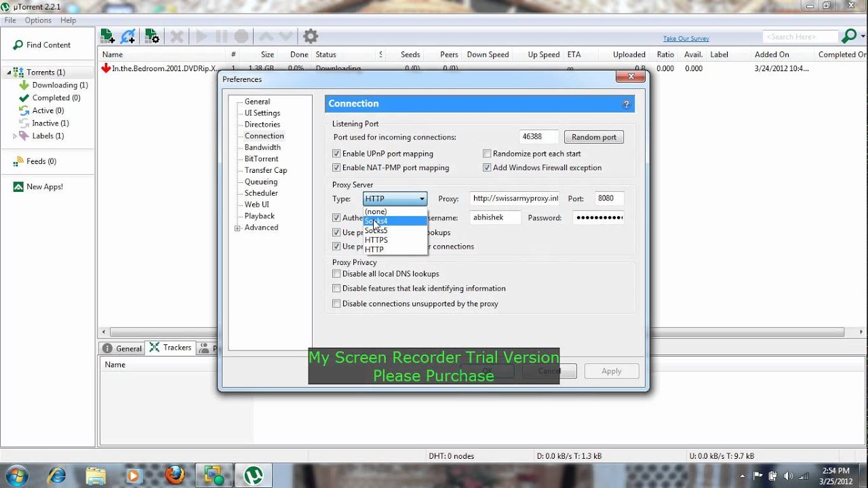This screenshot has width=868, height=488.
Task: Choose HTTP at bottom of proxy type list
Action: pos(395,249)
